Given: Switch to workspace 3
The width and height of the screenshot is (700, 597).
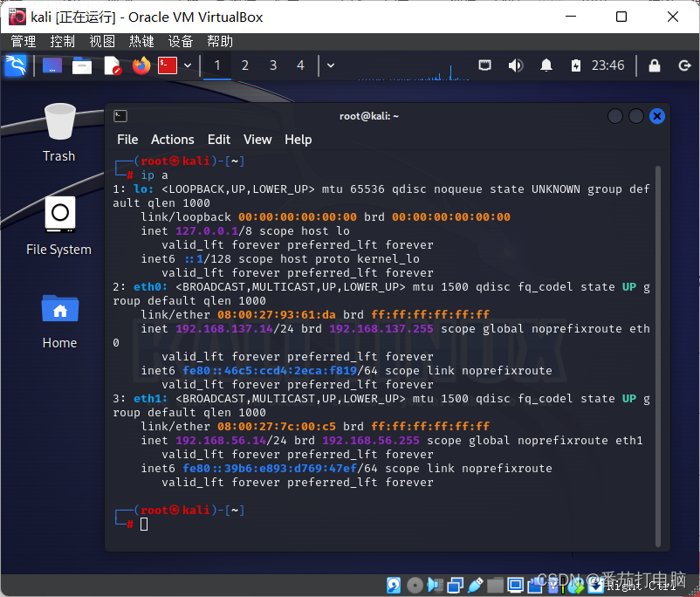Looking at the screenshot, I should pos(273,65).
